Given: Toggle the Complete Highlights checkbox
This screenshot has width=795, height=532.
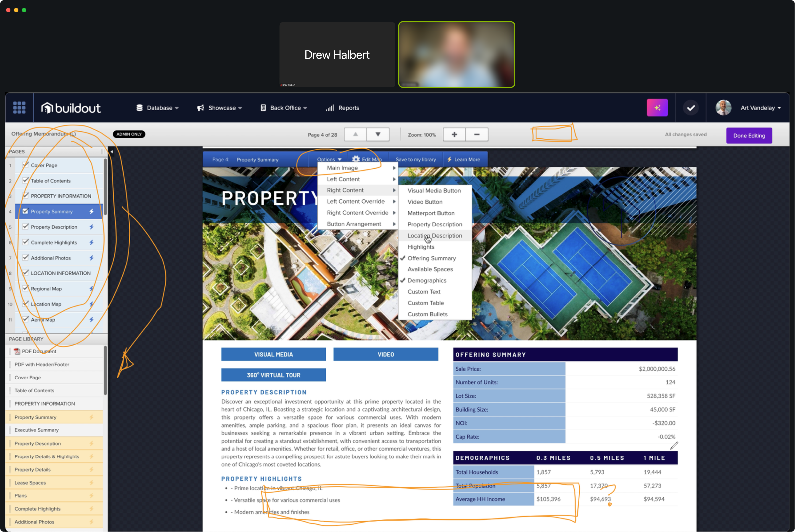Looking at the screenshot, I should pos(25,242).
